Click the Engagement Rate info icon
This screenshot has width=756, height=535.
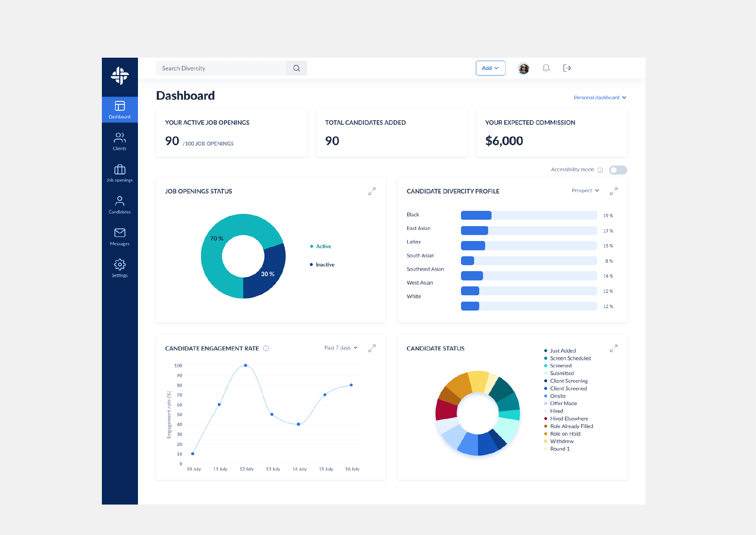[266, 348]
